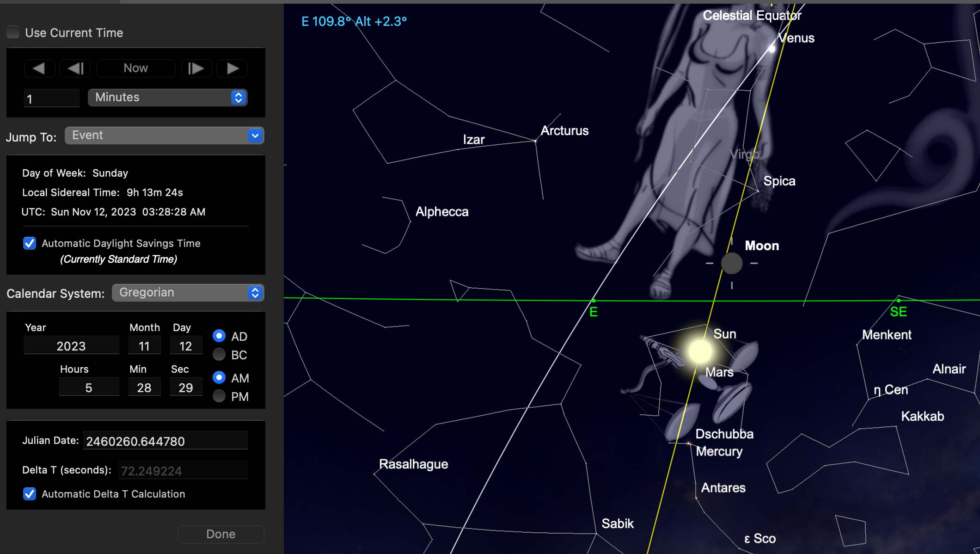
Task: Click the Moon in the sky view
Action: 732,263
